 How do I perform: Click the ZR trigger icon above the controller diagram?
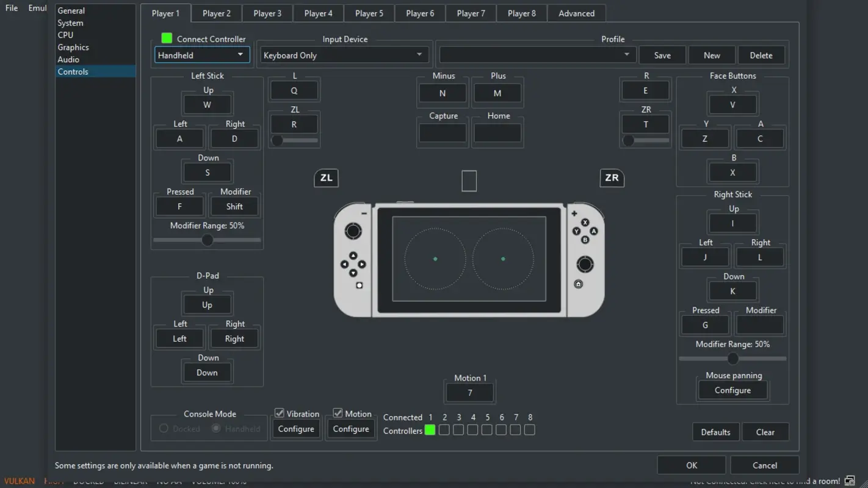coord(612,178)
